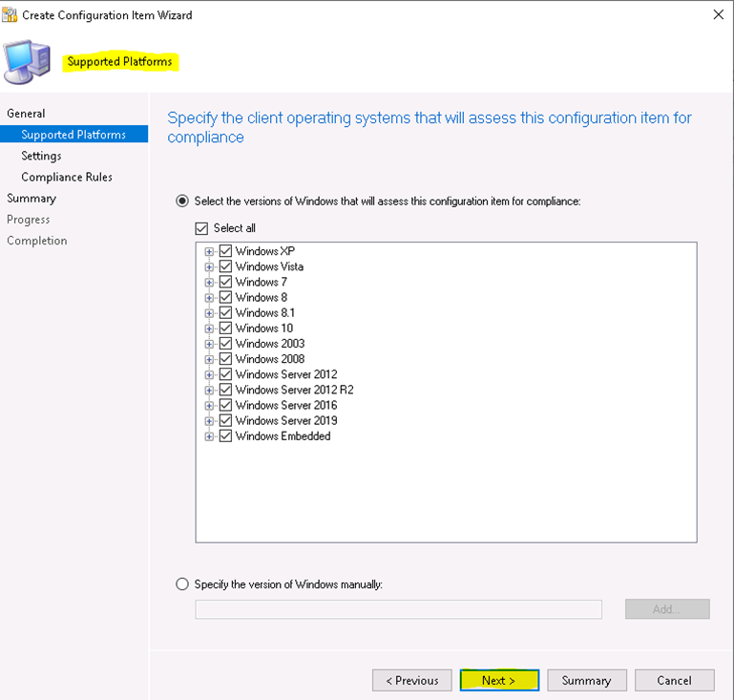The height and width of the screenshot is (700, 734).
Task: Toggle the Windows Server 2016 checkbox
Action: (x=225, y=406)
